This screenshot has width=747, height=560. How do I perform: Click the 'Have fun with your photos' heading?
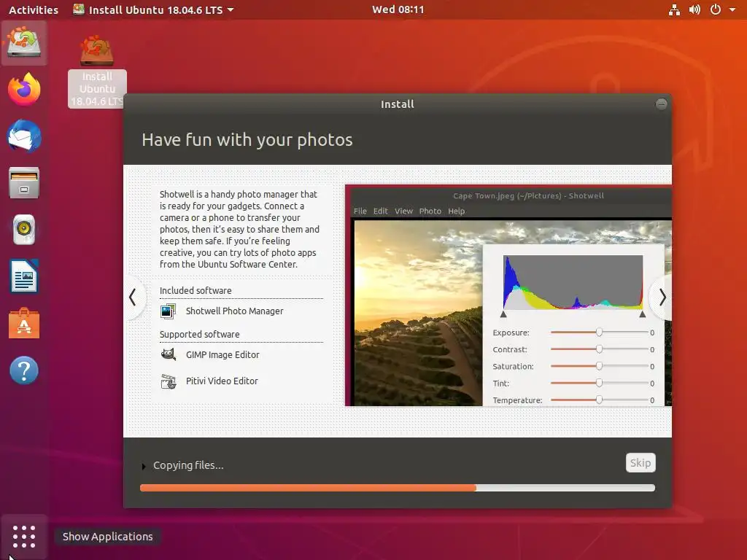(247, 140)
